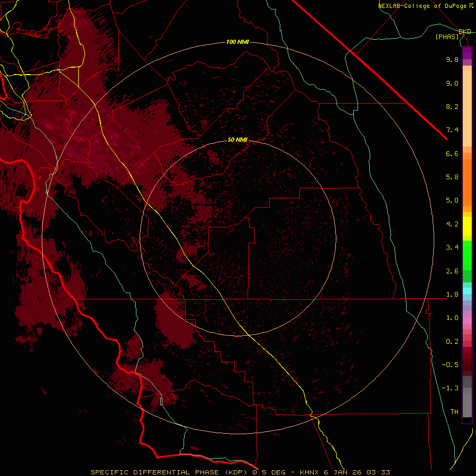Screen dimensions: 476x476
Task: Click the purple top band of the color bar
Action: tap(467, 53)
